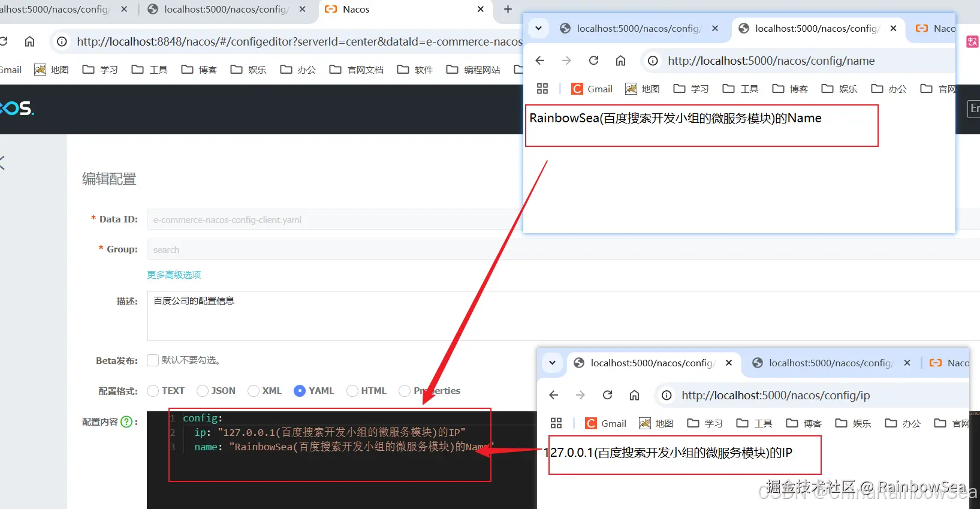
Task: Open 娱乐 bookmark folder in config/name window
Action: point(839,89)
